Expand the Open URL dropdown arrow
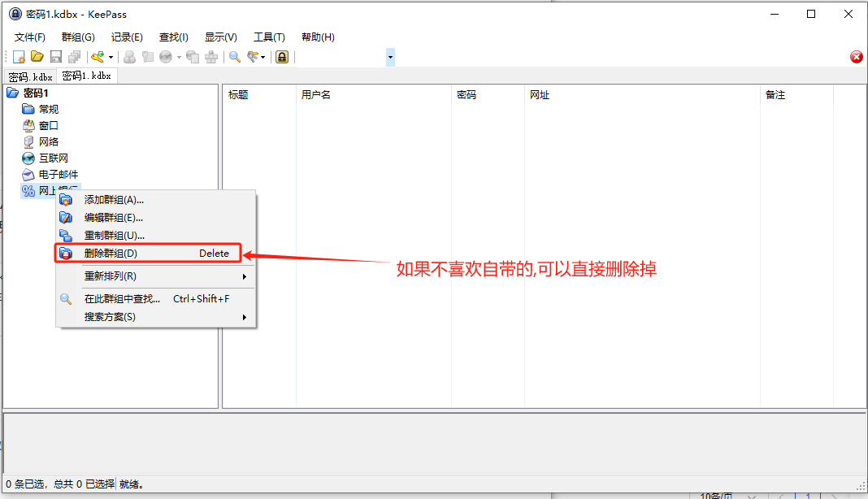868x499 pixels. click(179, 57)
